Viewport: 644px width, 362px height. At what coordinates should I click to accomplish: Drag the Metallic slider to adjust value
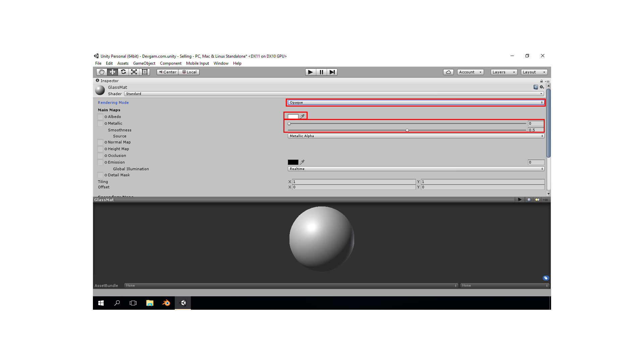[290, 123]
